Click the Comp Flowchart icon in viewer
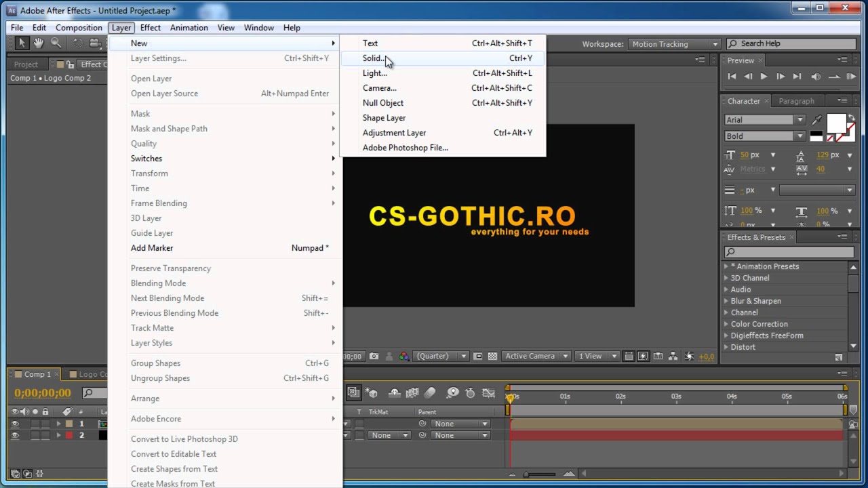The image size is (868, 488). tap(673, 356)
